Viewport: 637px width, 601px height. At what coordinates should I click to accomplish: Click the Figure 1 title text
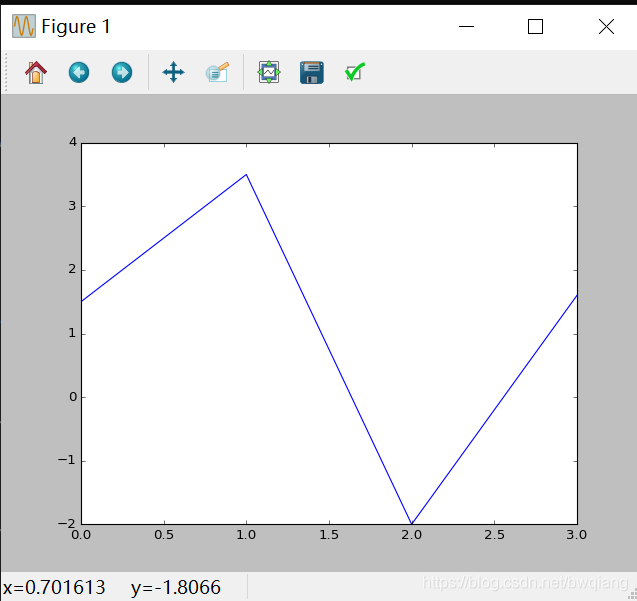pos(76,27)
